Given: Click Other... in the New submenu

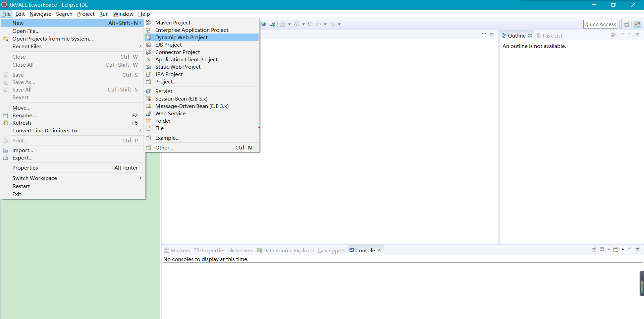Looking at the screenshot, I should (202, 148).
